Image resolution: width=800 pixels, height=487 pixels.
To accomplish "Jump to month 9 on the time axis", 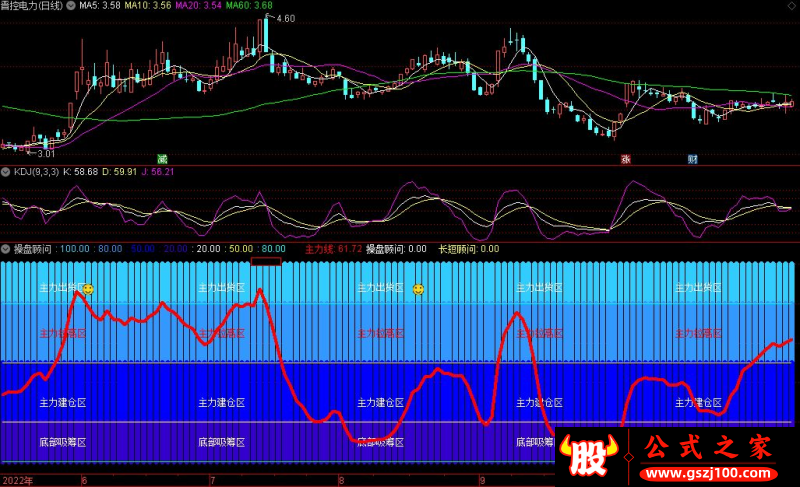I will [482, 481].
